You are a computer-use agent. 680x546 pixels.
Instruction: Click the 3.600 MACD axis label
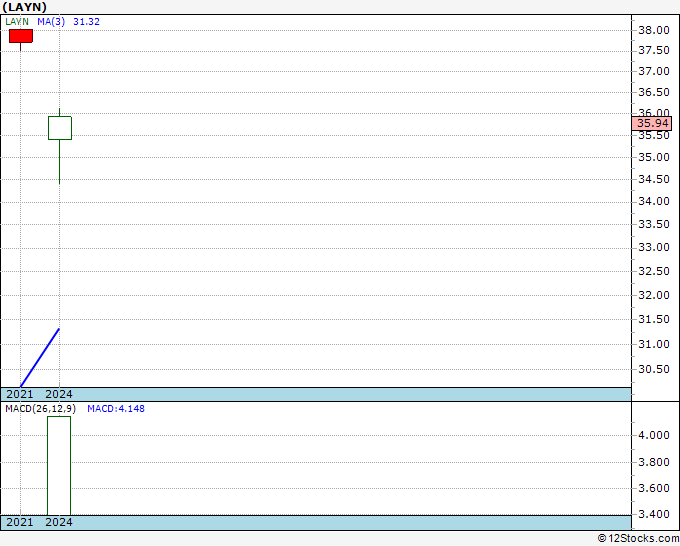tap(654, 488)
